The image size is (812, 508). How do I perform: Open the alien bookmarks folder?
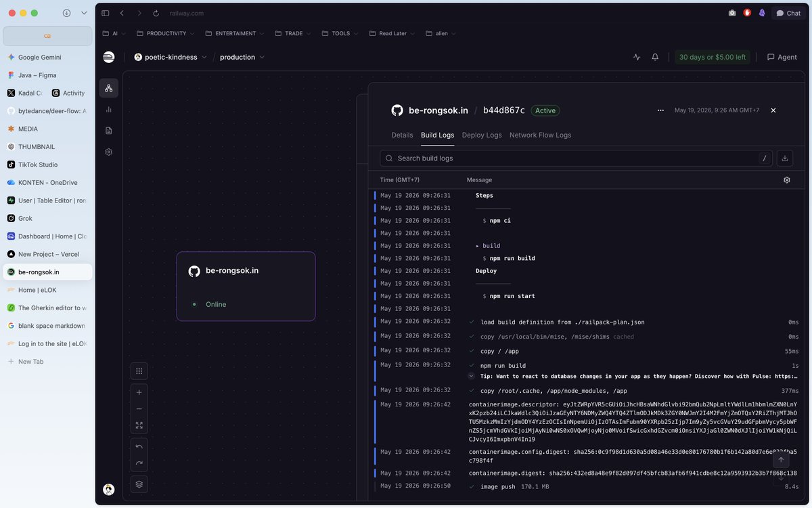point(441,33)
